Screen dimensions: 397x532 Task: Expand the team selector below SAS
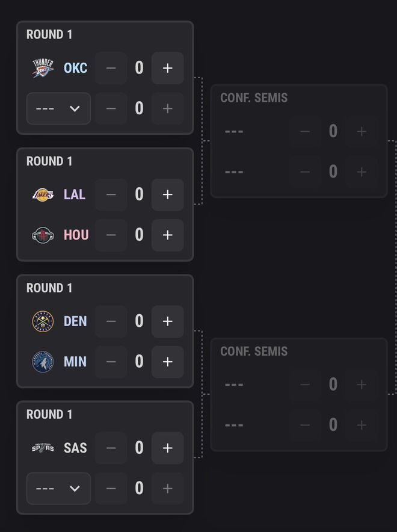click(x=58, y=488)
